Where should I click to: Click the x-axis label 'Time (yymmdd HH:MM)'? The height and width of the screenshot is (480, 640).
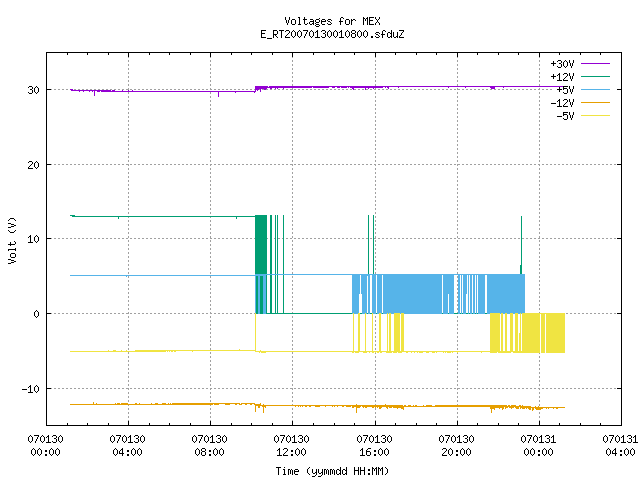(332, 471)
